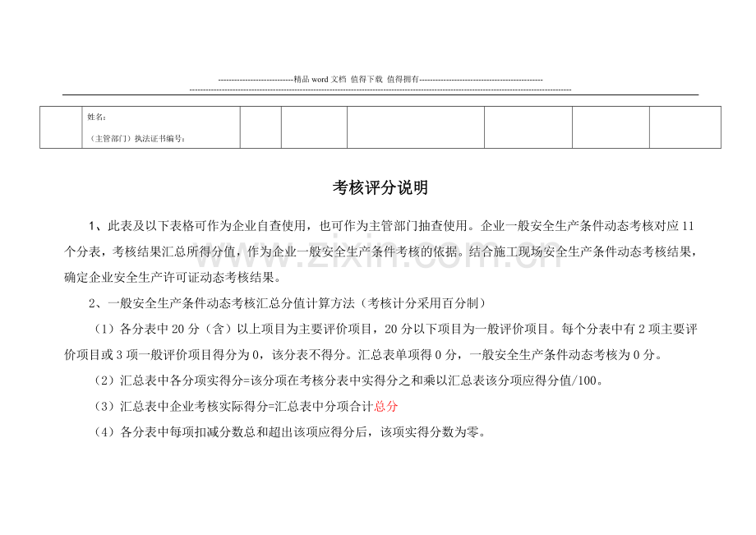Click line starting (2)汇总表中各分项实得分
The width and height of the screenshot is (756, 535).
(x=348, y=380)
